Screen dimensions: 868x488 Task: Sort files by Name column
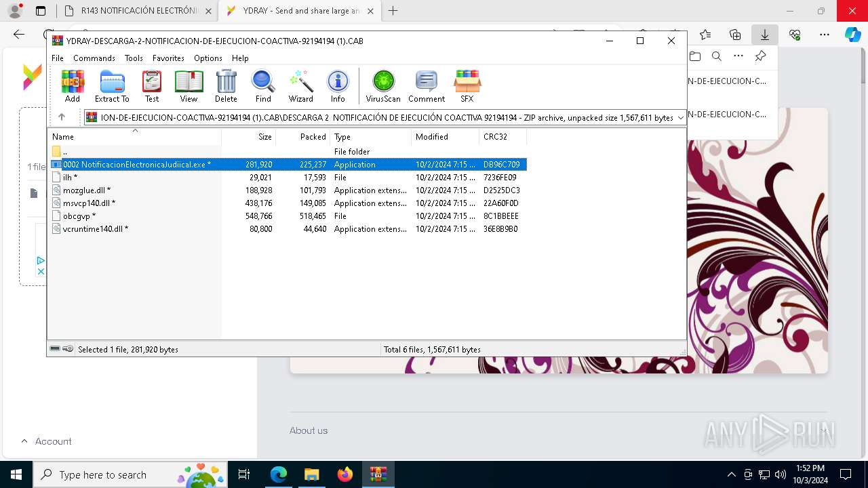tap(134, 137)
